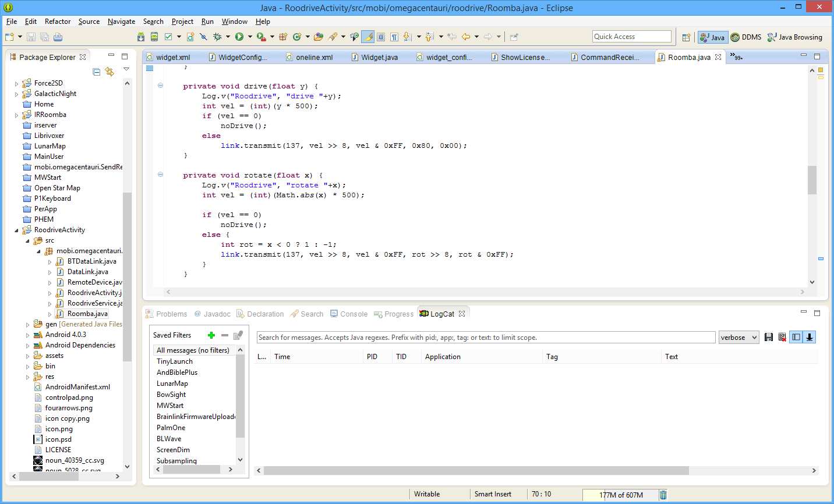Image resolution: width=834 pixels, height=504 pixels.
Task: Click the LogCat horizontal scrollbar thumb
Action: pos(476,470)
